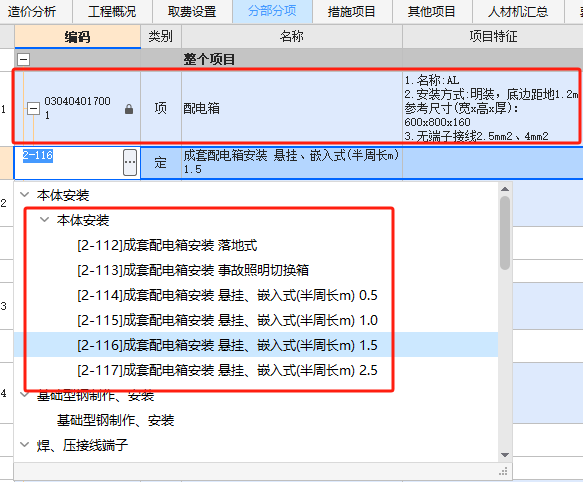Select the 配电箱 name cell

click(x=292, y=109)
